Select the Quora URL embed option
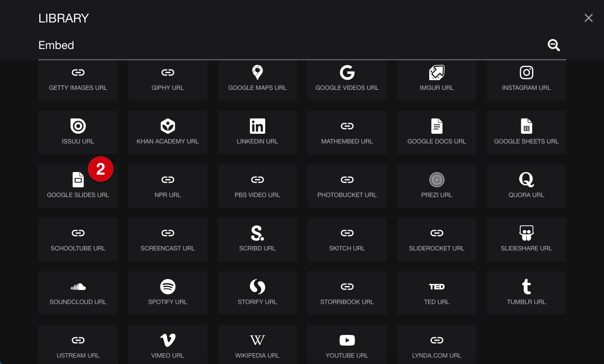Image resolution: width=604 pixels, height=364 pixels. (x=526, y=186)
